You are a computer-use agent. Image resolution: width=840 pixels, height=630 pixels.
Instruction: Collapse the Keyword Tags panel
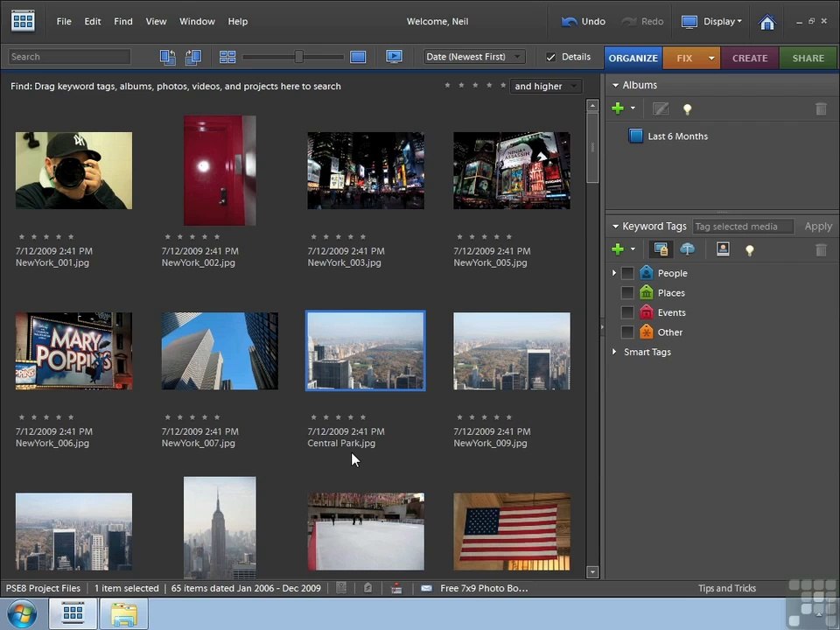tap(615, 227)
